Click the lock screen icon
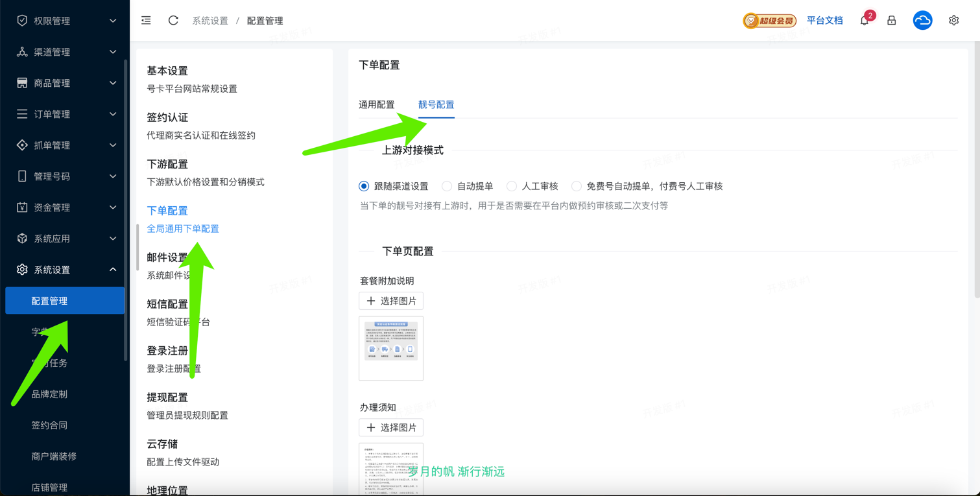The image size is (980, 496). (892, 21)
